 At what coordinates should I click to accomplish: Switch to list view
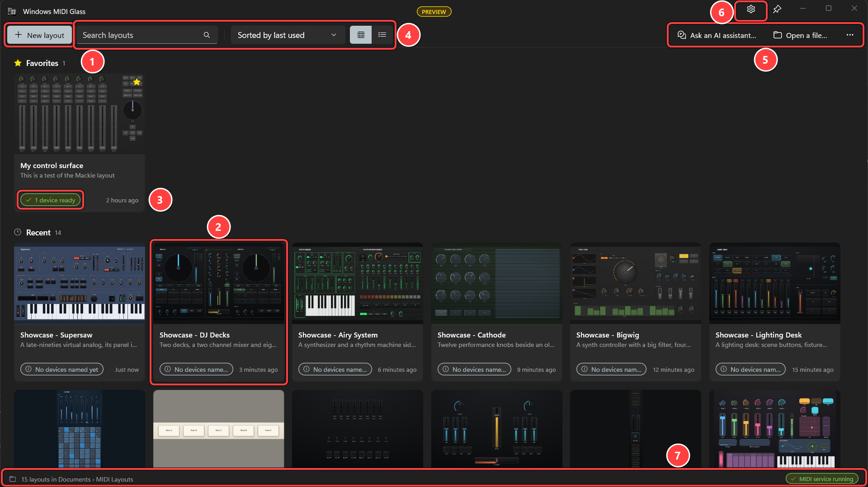pos(382,35)
